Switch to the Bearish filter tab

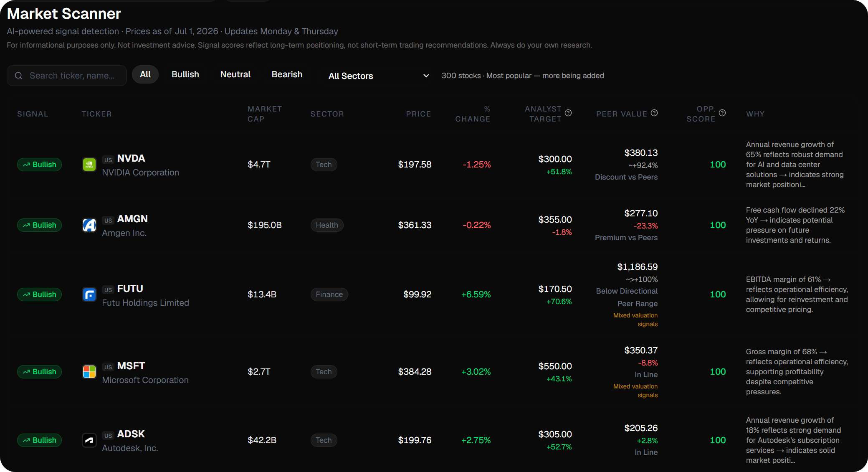(x=287, y=74)
